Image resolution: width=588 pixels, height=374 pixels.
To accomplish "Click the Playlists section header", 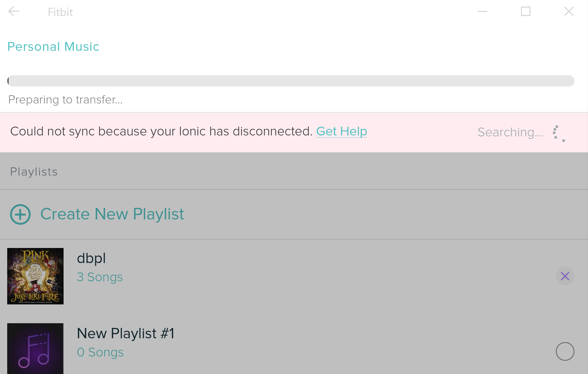I will point(34,172).
